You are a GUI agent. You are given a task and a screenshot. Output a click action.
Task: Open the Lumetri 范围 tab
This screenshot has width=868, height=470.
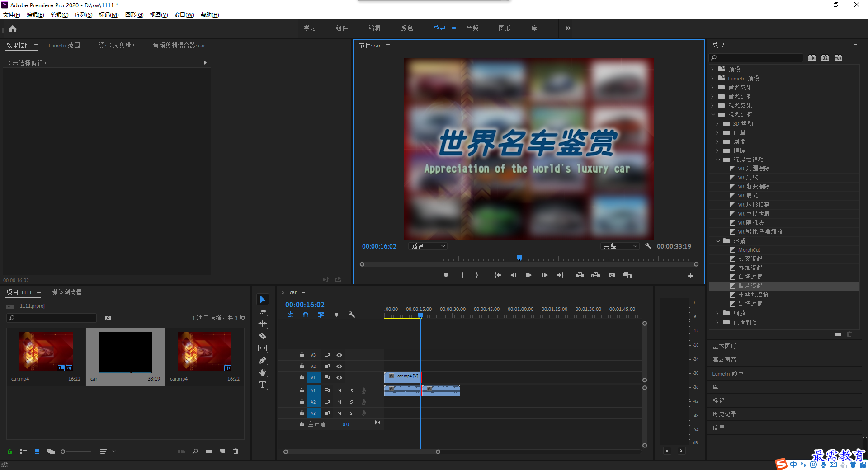coord(64,46)
